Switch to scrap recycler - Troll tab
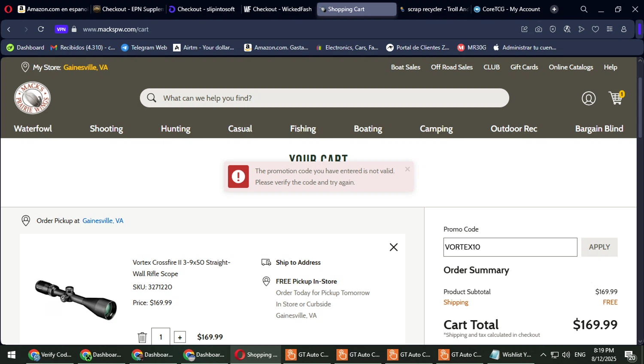The height and width of the screenshot is (364, 644). [434, 9]
